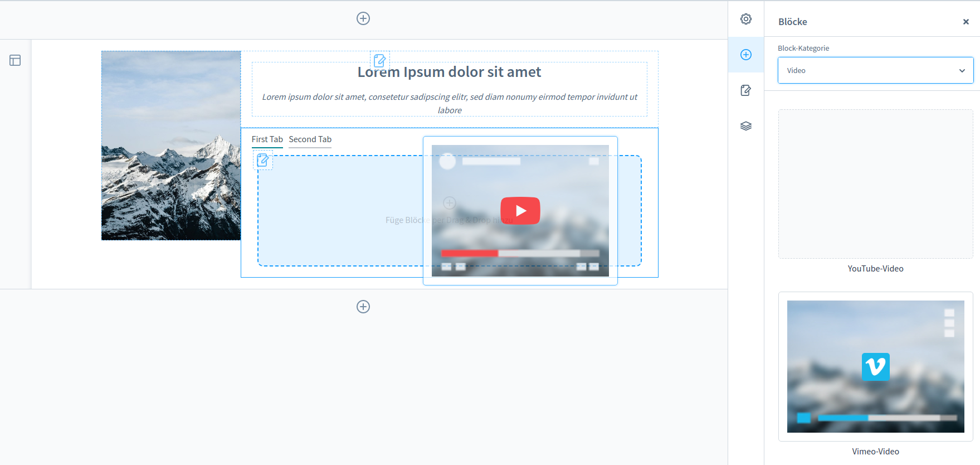The height and width of the screenshot is (465, 980).
Task: Switch to the First Tab
Action: (x=267, y=139)
